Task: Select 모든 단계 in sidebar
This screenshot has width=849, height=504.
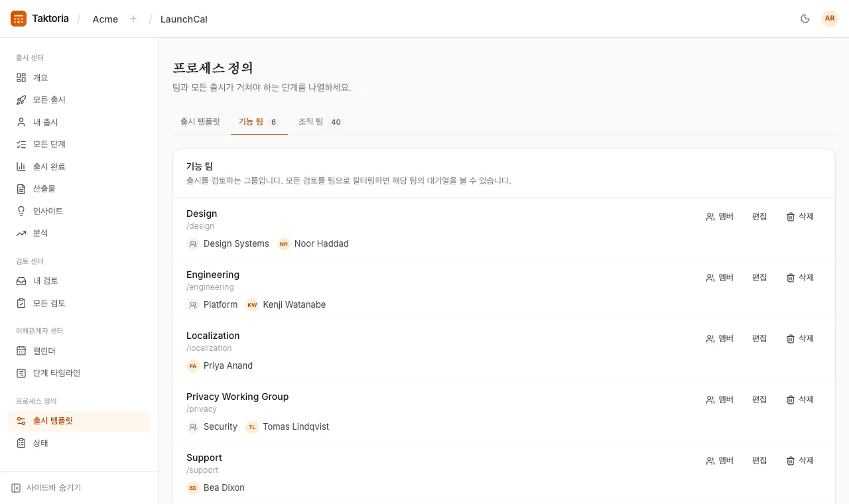Action: pyautogui.click(x=79, y=144)
